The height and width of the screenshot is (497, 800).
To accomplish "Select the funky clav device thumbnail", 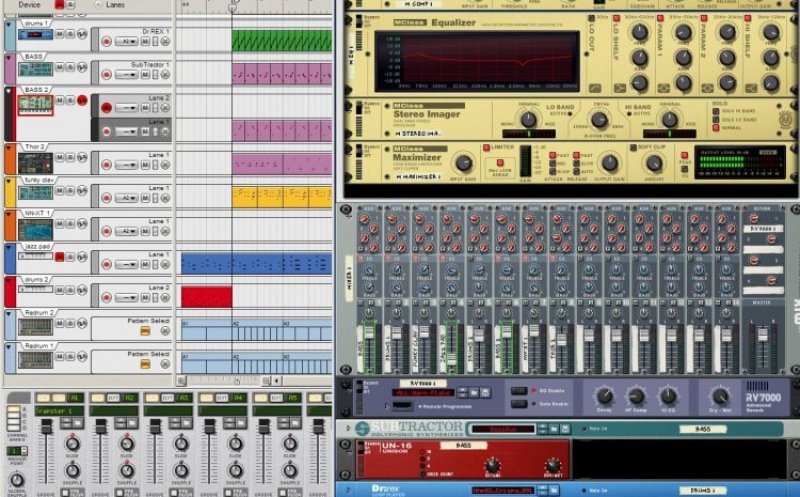I will pyautogui.click(x=35, y=192).
